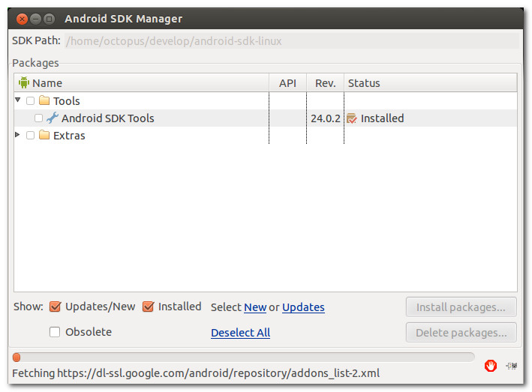Tick the Android SDK Tools checkbox
Viewport: 532px width, 392px height.
pos(38,118)
